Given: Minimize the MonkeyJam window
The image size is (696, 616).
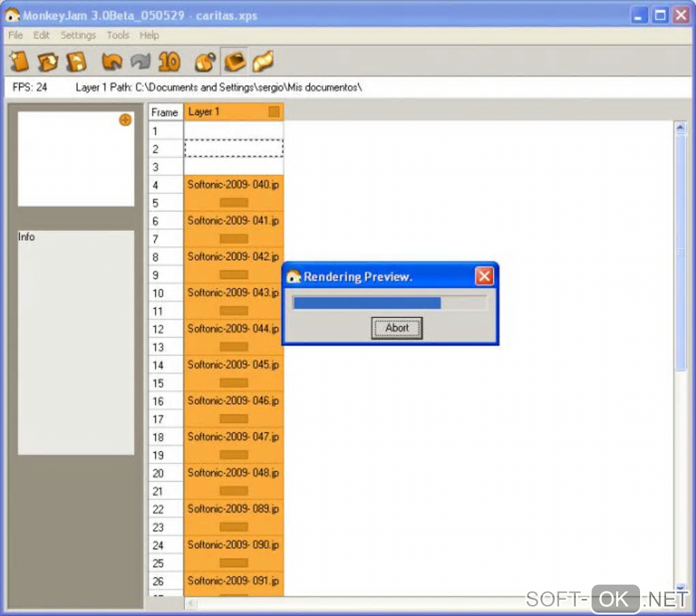Looking at the screenshot, I should [x=639, y=16].
